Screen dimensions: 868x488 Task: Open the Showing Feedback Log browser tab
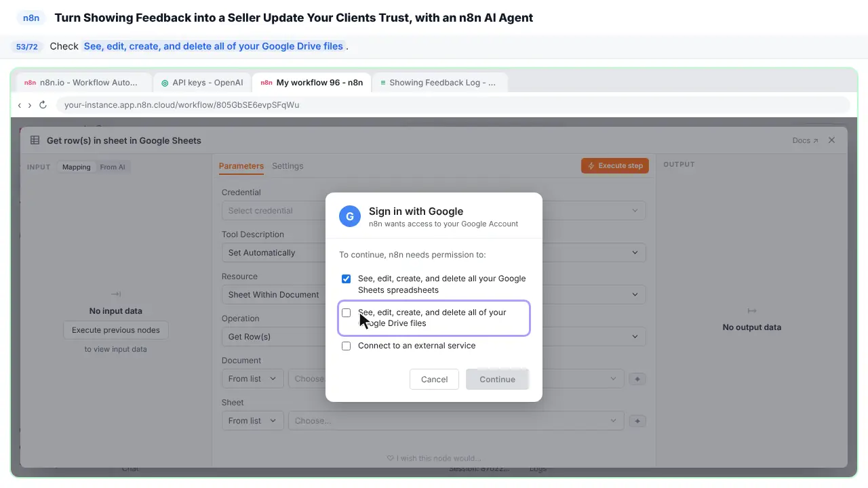(439, 83)
